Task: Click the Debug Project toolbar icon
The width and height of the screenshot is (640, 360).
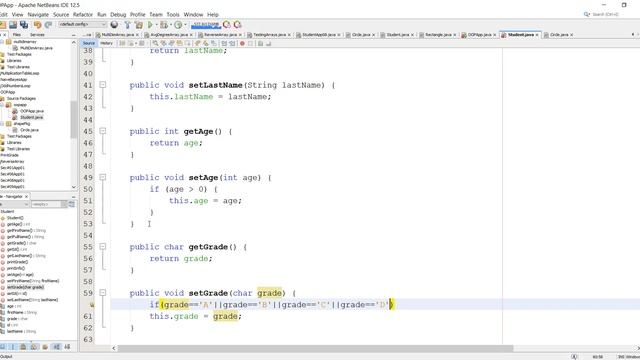Action: click(x=164, y=25)
